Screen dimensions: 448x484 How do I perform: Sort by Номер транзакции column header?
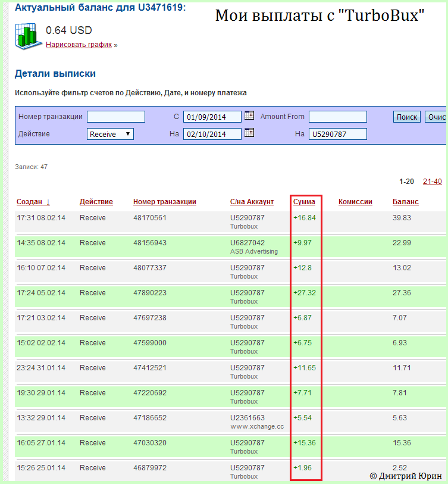click(x=165, y=202)
